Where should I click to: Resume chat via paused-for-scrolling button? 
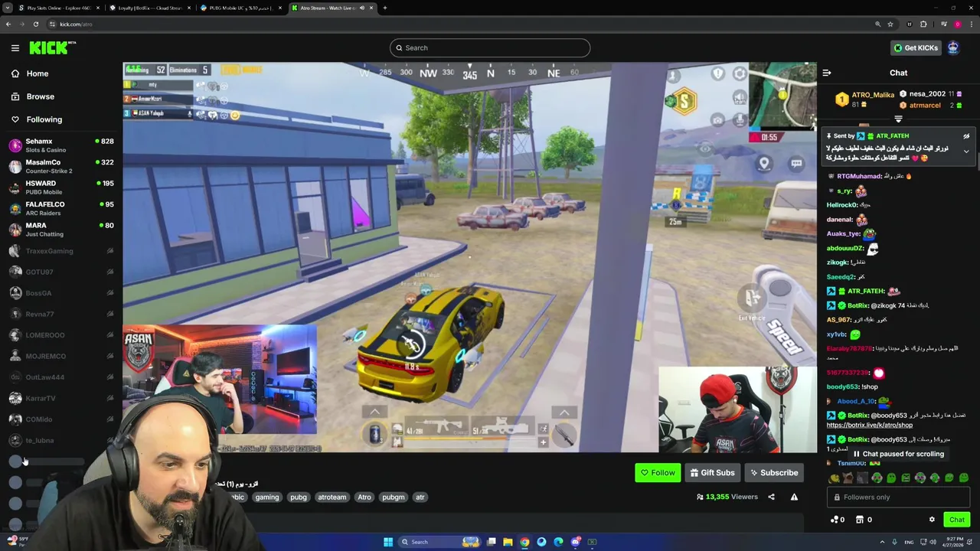click(x=898, y=454)
